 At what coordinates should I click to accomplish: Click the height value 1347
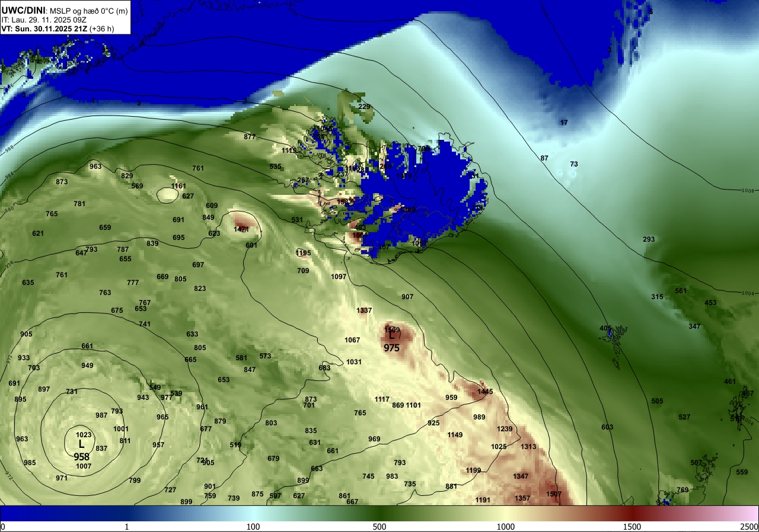tap(521, 476)
